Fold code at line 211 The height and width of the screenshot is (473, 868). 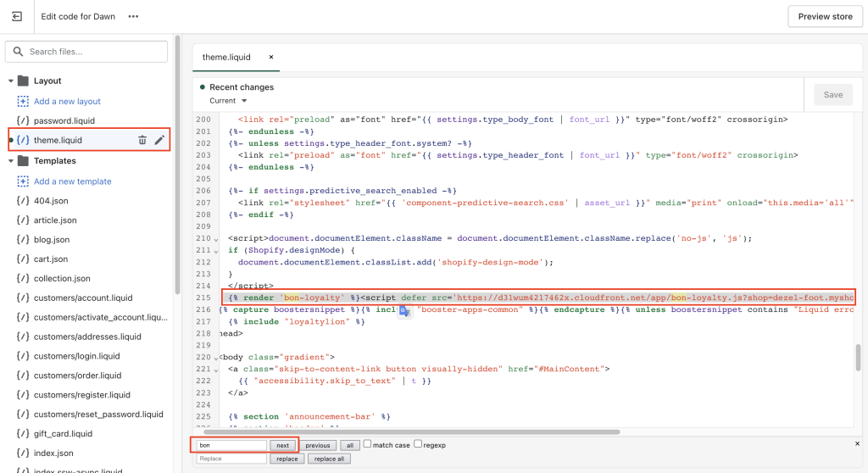(216, 251)
